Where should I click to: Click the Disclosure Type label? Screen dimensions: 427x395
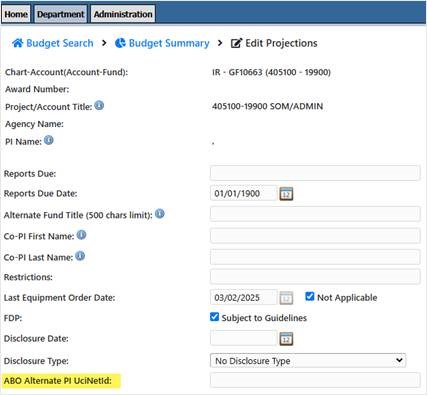pos(36,361)
